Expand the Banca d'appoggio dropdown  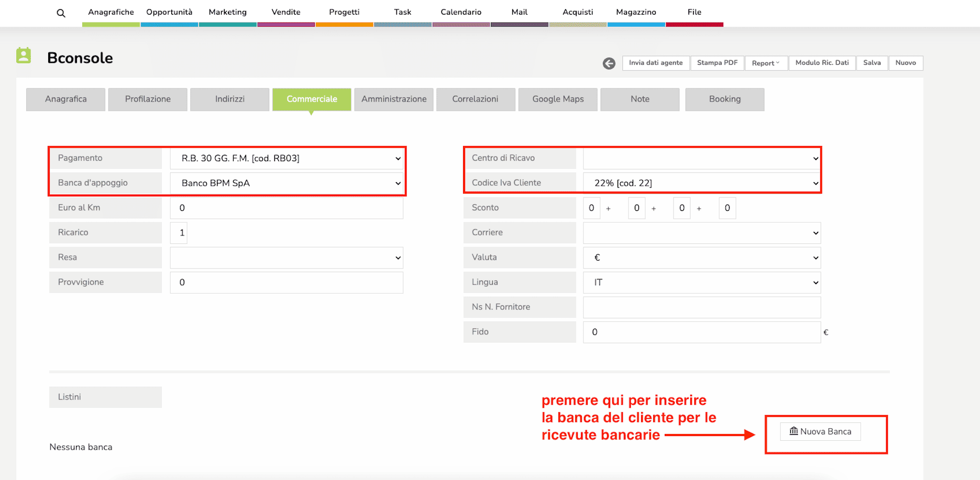287,183
